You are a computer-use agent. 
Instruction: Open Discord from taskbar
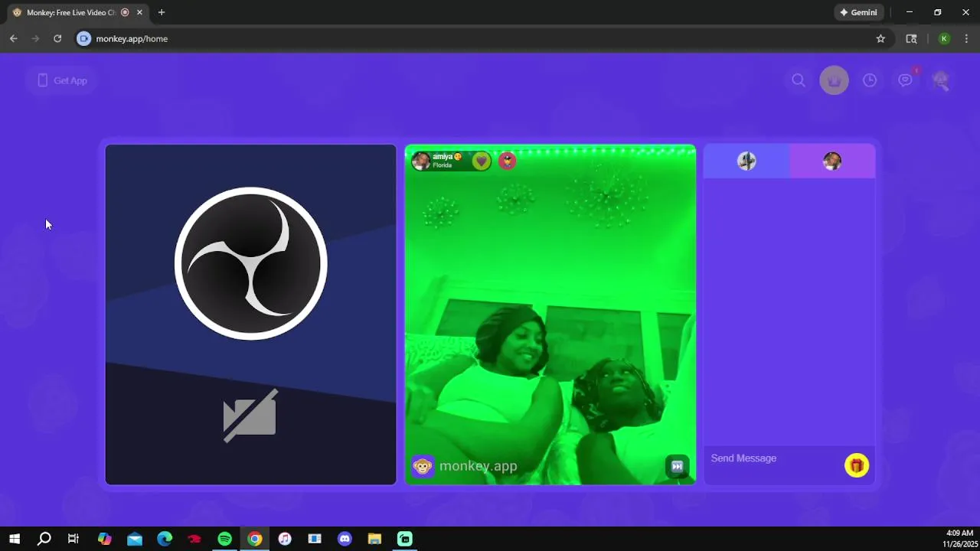tap(345, 539)
